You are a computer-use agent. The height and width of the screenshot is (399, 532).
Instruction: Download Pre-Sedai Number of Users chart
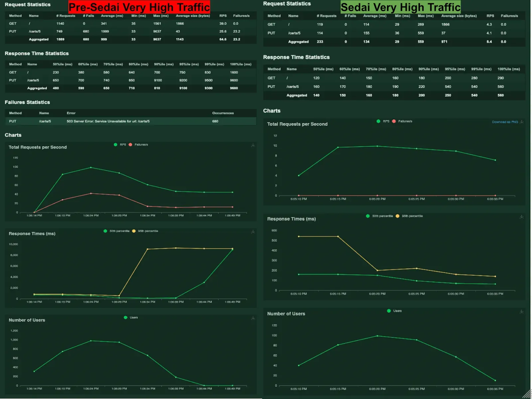[253, 318]
